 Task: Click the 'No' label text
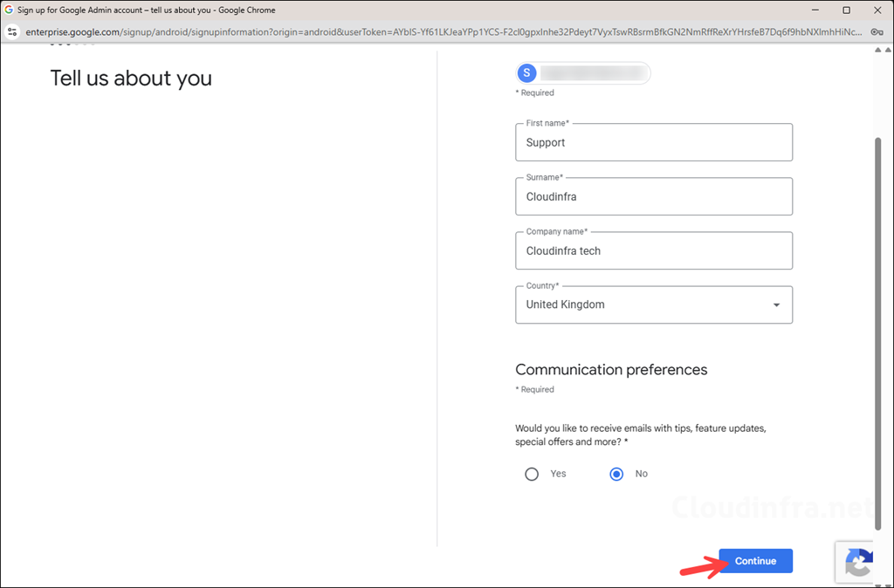pyautogui.click(x=642, y=474)
